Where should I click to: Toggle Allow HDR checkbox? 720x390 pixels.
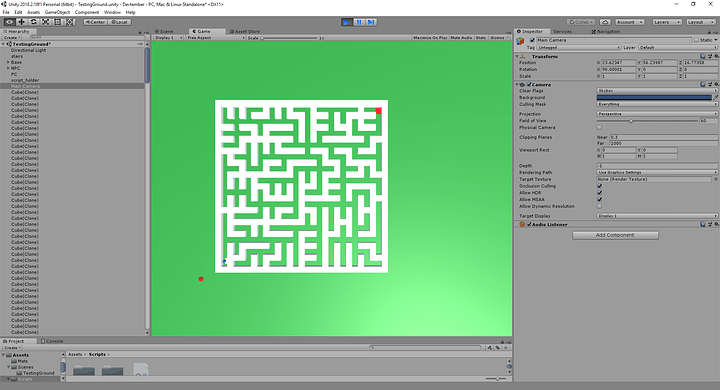(599, 193)
